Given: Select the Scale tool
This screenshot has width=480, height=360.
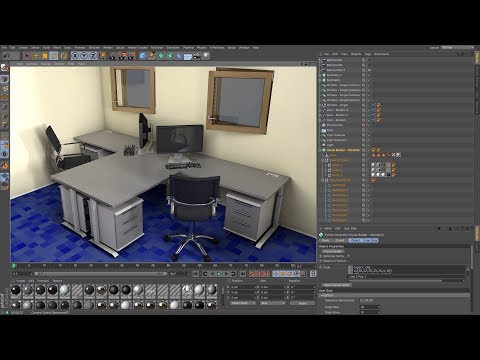Looking at the screenshot, I should point(45,56).
